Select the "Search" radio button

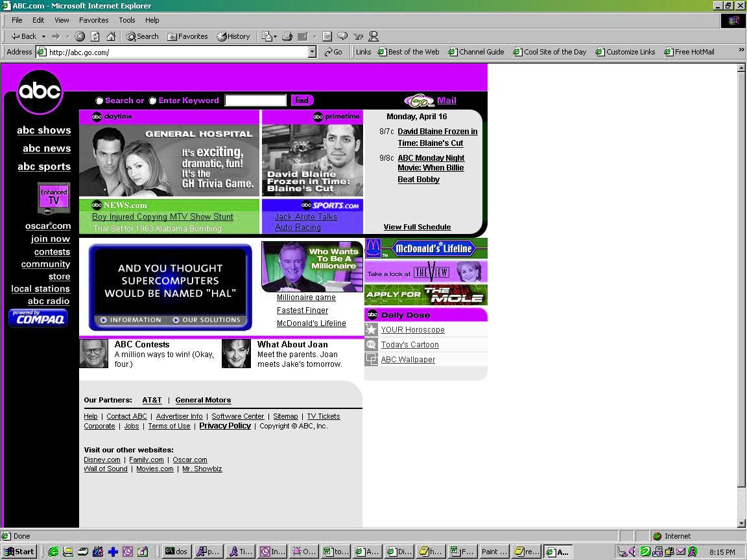click(99, 100)
